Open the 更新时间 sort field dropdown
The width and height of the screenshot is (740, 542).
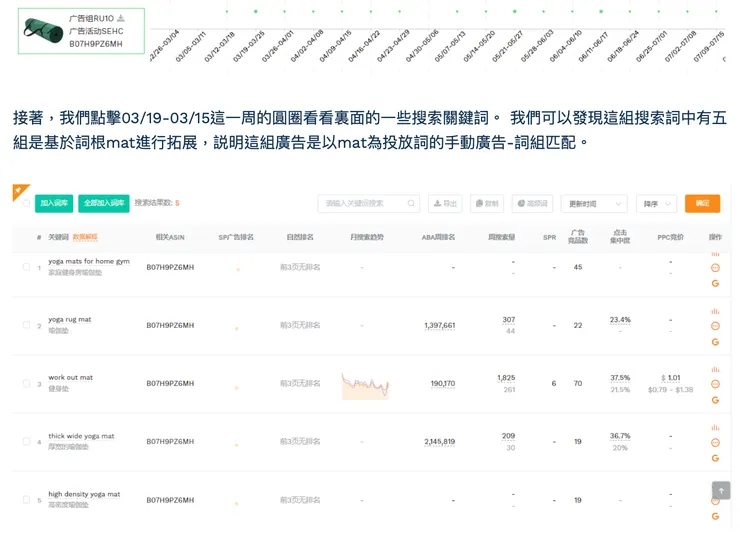point(594,203)
